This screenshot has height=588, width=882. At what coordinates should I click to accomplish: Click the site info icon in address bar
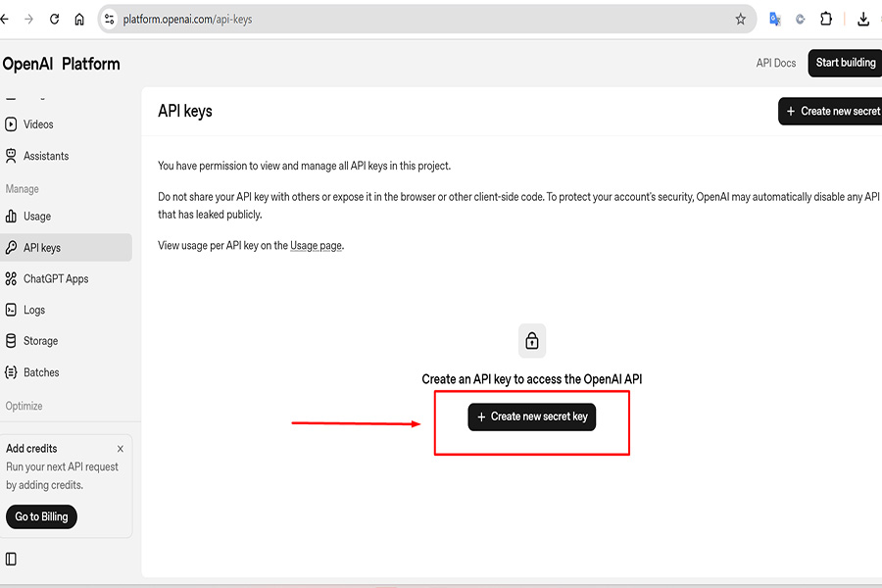tap(109, 19)
